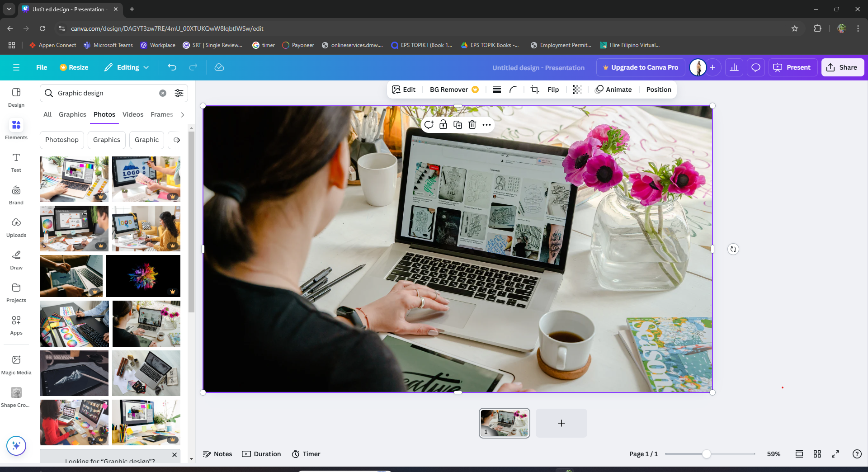Switch to the All tab
Viewport: 868px width, 472px height.
pos(47,115)
